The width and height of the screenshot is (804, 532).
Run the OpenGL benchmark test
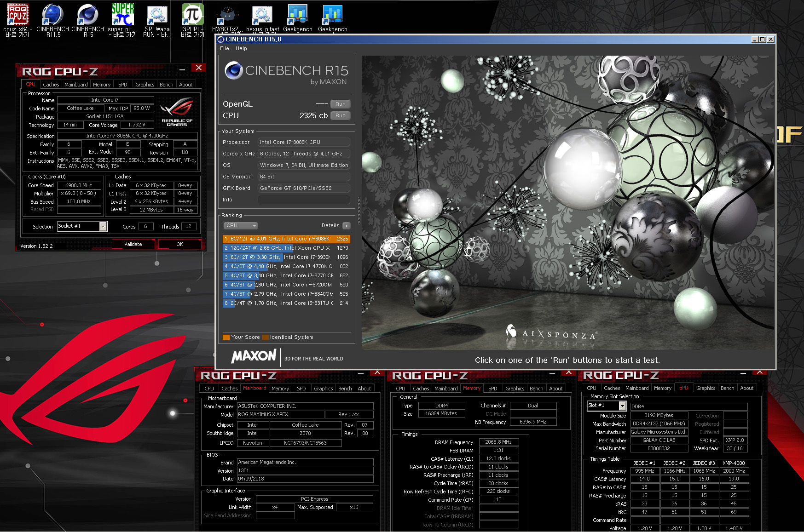pyautogui.click(x=341, y=104)
